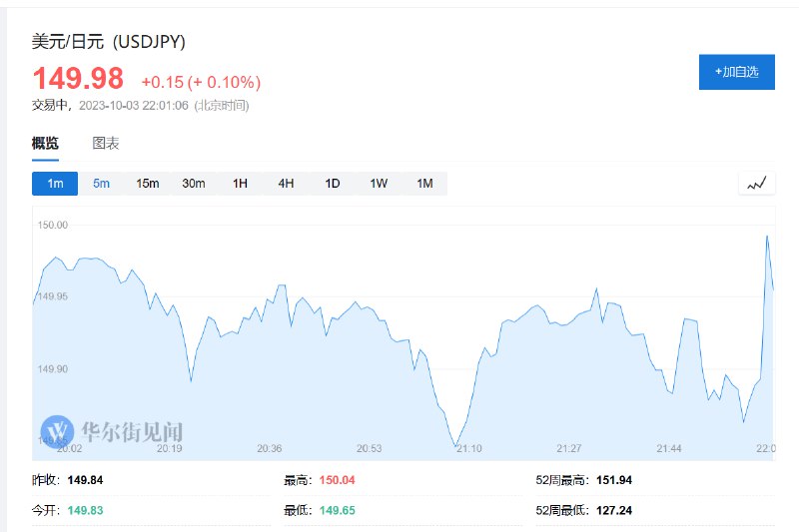Select the 1M chart range
The height and width of the screenshot is (532, 799).
pyautogui.click(x=425, y=184)
